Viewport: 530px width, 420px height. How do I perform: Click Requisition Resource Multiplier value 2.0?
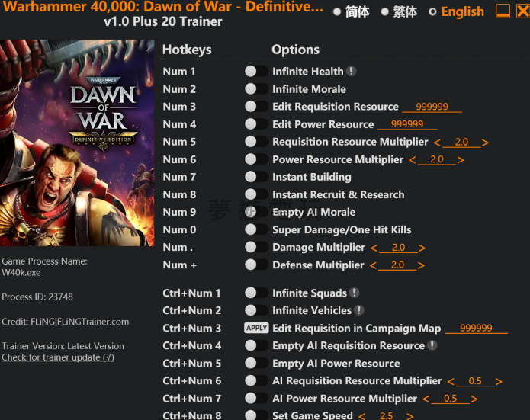[x=461, y=142]
